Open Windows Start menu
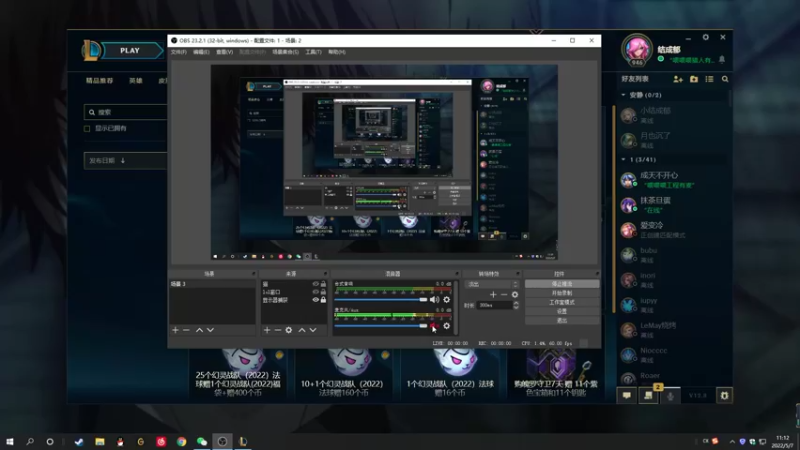This screenshot has height=450, width=800. coord(10,441)
